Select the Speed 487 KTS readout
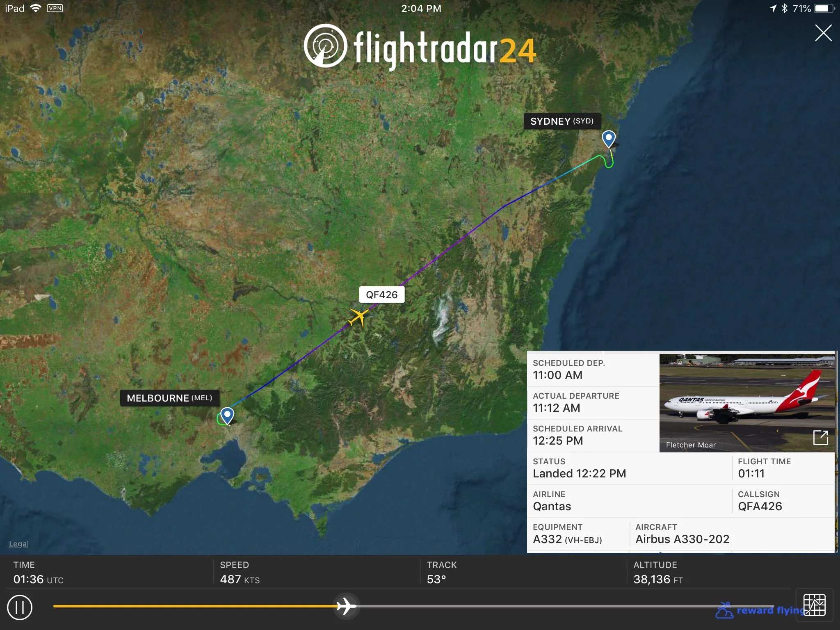The height and width of the screenshot is (630, 840). click(x=240, y=579)
